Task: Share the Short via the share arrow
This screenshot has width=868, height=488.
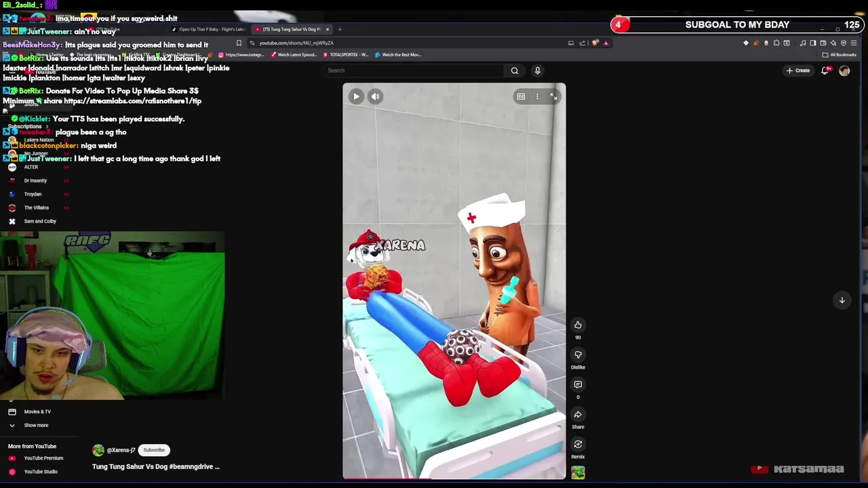Action: tap(578, 414)
